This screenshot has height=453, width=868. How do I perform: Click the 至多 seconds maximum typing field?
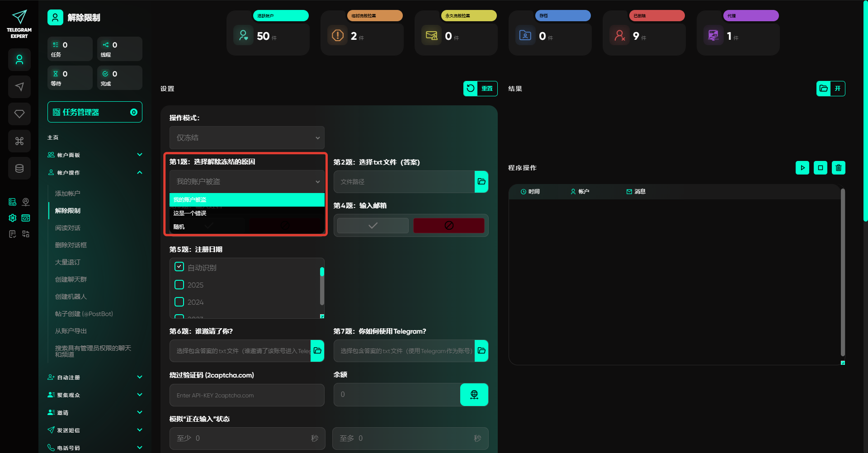tap(410, 439)
